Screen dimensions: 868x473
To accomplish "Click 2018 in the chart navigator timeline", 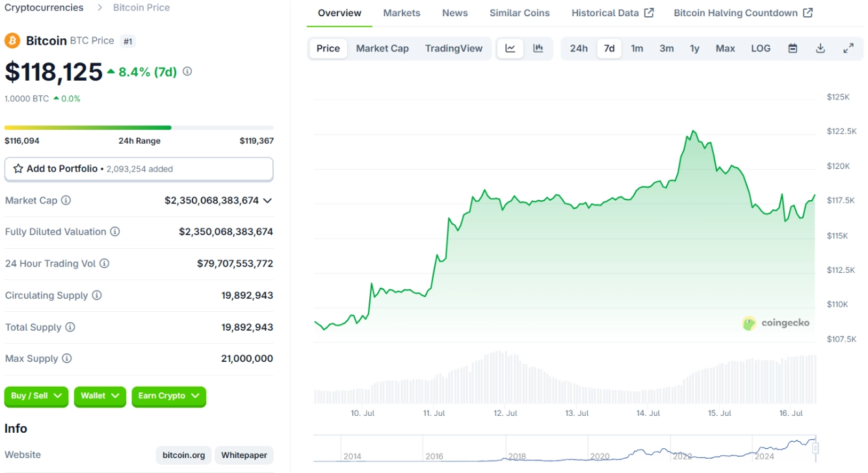I will [517, 456].
